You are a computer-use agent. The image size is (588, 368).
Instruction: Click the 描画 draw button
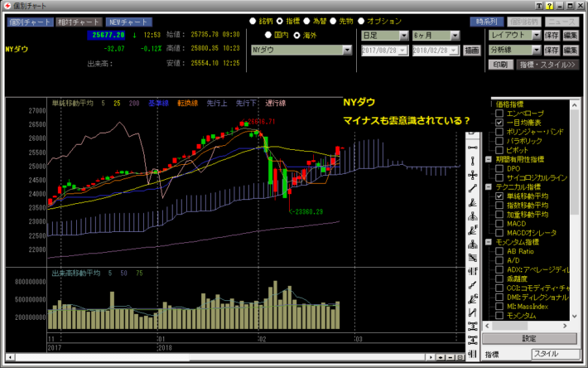pyautogui.click(x=472, y=51)
